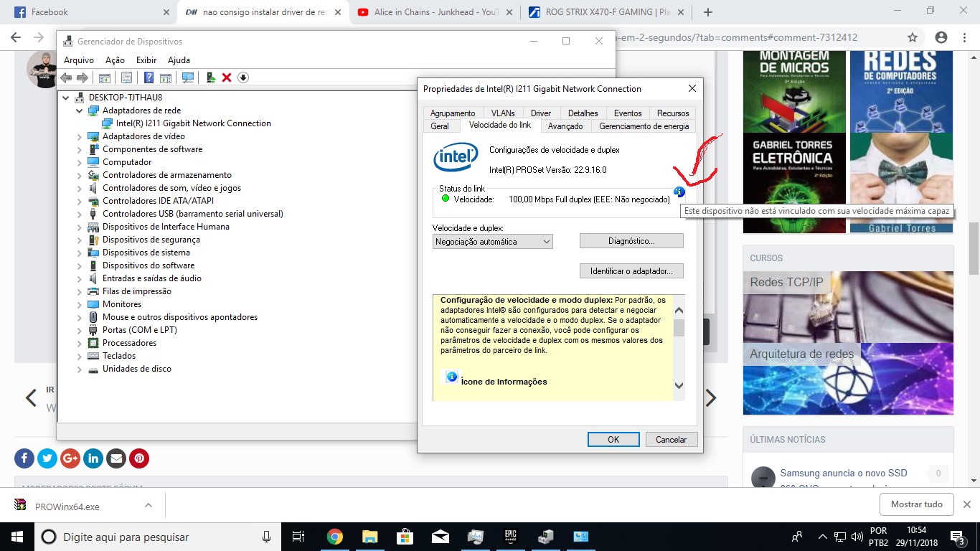Switch to the Alice in Chains YouTube tab

click(x=435, y=12)
